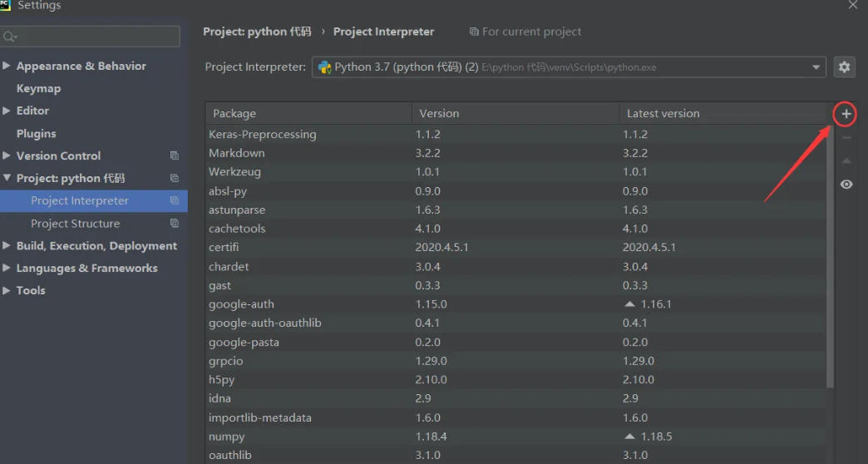Click the minus icon to uninstall package
This screenshot has height=464, width=868.
(846, 137)
